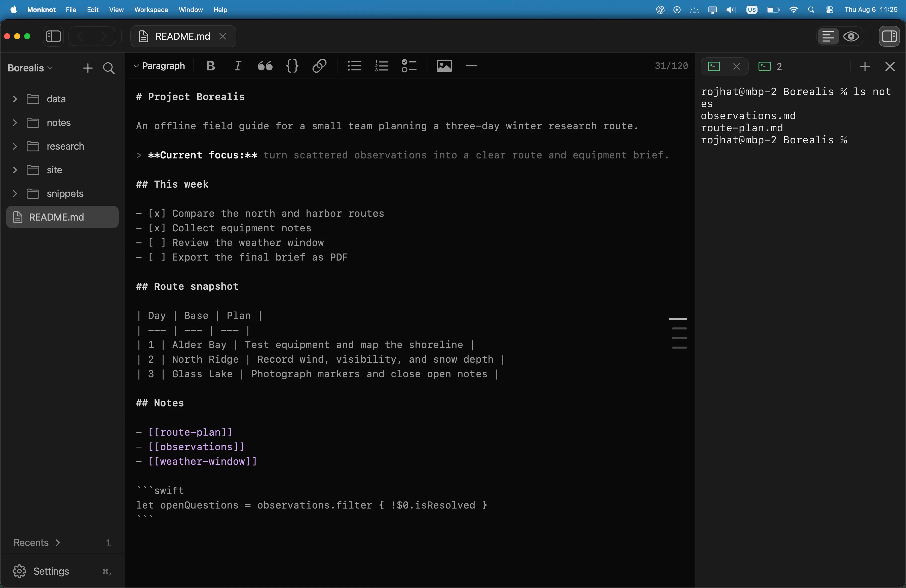906x588 pixels.
Task: Toggle the left sidebar panel
Action: (x=53, y=36)
